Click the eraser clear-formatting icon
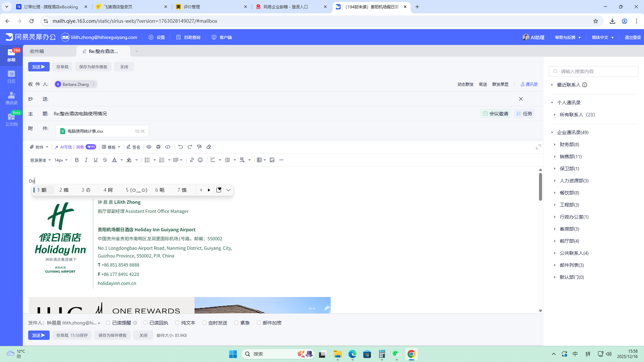Image resolution: width=644 pixels, height=362 pixels. (209, 147)
